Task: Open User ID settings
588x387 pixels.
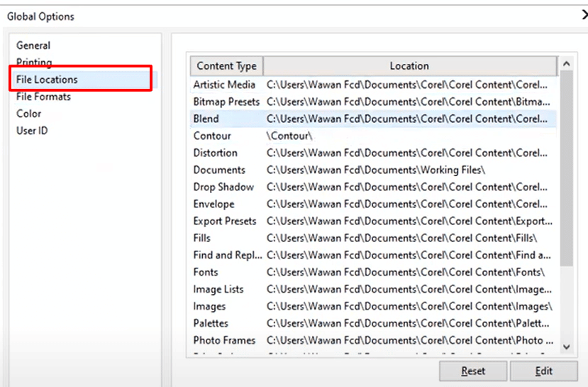Action: coord(32,131)
